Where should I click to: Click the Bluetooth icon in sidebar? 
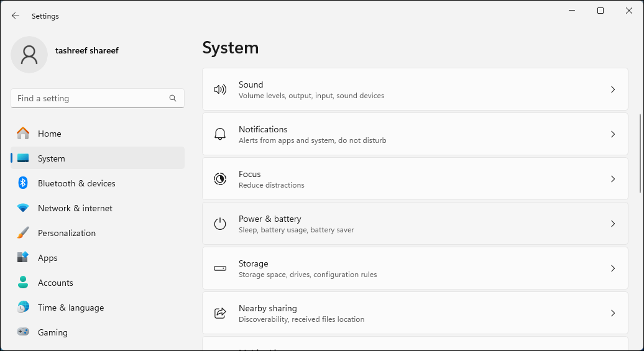coord(23,183)
